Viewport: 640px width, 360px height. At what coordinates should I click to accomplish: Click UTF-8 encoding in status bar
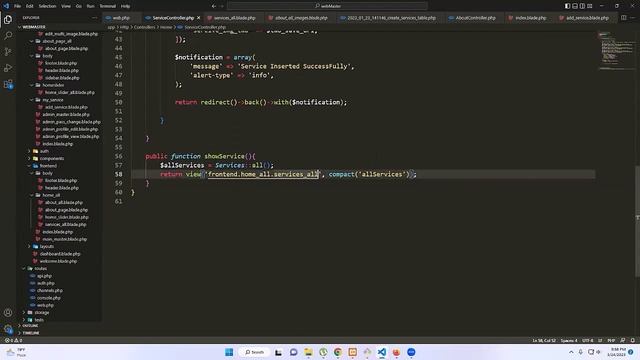tap(588, 340)
